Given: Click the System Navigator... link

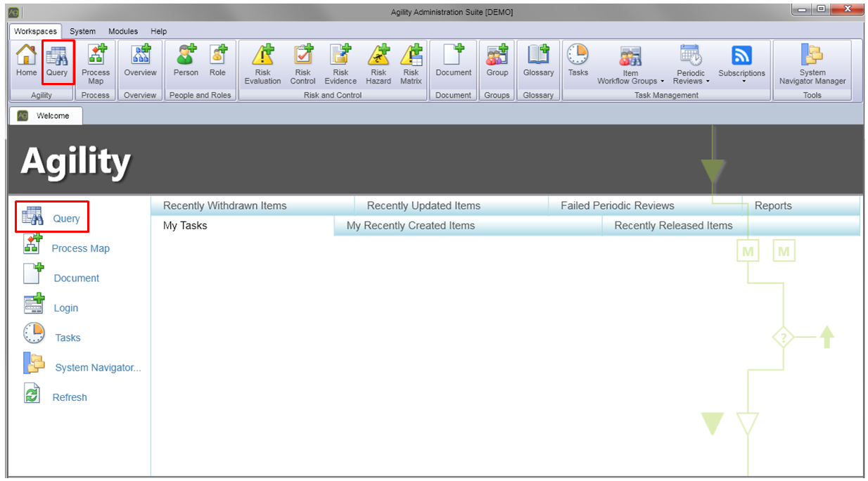Looking at the screenshot, I should 98,367.
